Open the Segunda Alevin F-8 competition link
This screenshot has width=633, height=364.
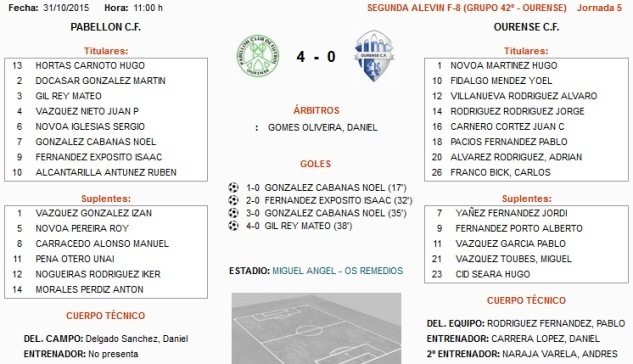point(467,8)
